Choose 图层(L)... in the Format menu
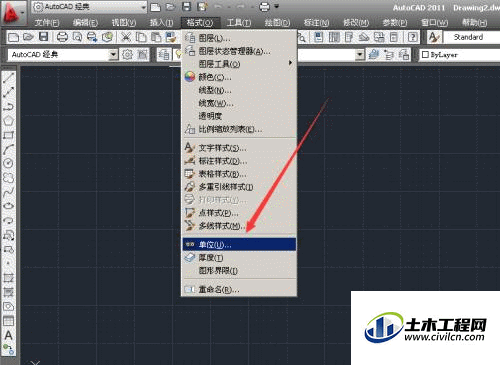The image size is (500, 365). point(239,38)
